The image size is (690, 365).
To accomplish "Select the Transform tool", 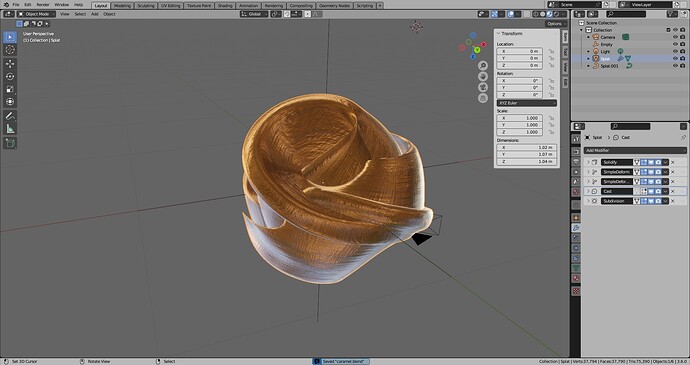I will [10, 102].
